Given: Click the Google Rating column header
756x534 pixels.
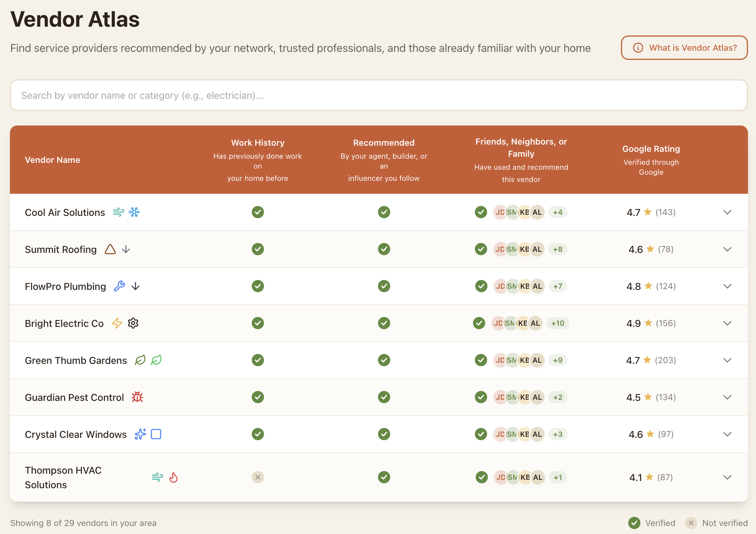Looking at the screenshot, I should pos(651,149).
